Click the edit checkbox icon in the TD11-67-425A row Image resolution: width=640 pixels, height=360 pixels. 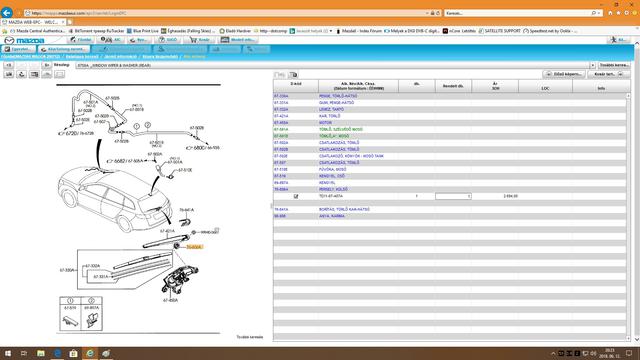tap(296, 196)
